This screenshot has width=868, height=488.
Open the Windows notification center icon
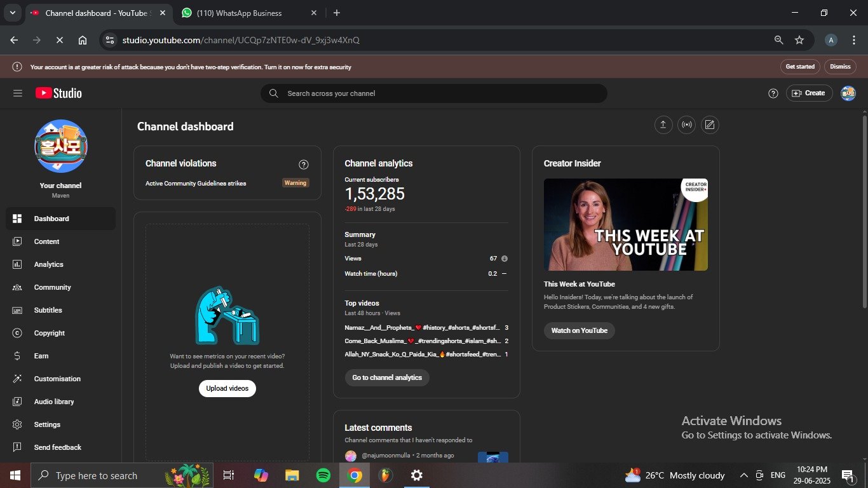tap(848, 475)
